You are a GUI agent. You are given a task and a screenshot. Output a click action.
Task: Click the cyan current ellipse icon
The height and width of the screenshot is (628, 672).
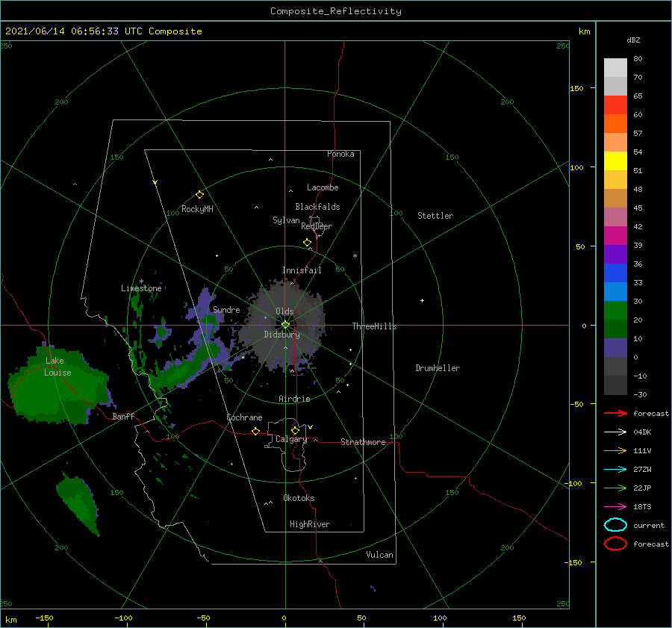point(615,525)
